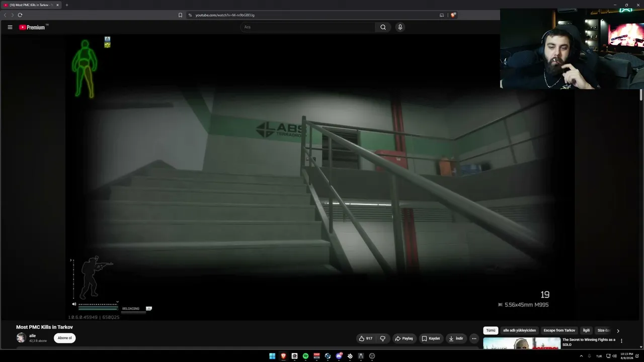
Task: Open site settings icon in address bar
Action: coord(190,15)
